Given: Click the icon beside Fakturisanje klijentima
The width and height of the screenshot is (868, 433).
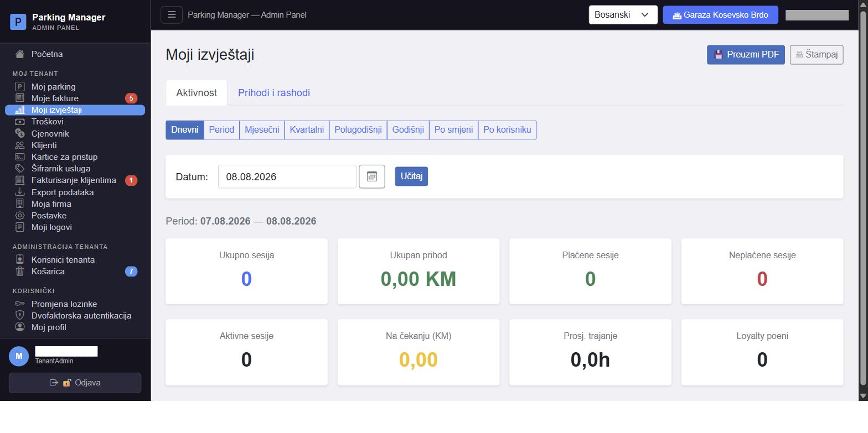Looking at the screenshot, I should 20,180.
